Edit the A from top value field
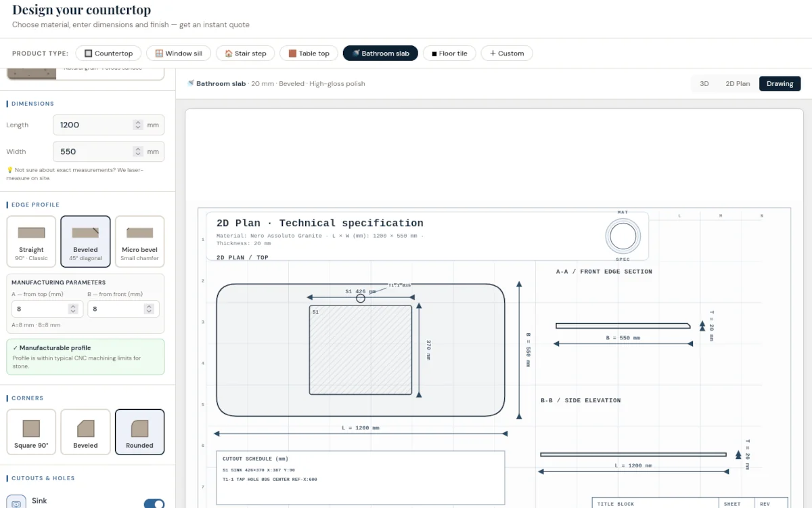The height and width of the screenshot is (508, 812). pyautogui.click(x=47, y=309)
